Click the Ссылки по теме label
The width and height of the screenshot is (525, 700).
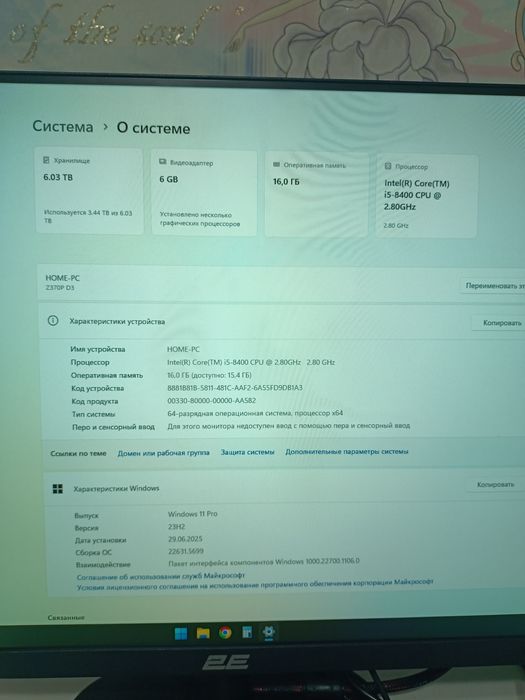click(78, 453)
